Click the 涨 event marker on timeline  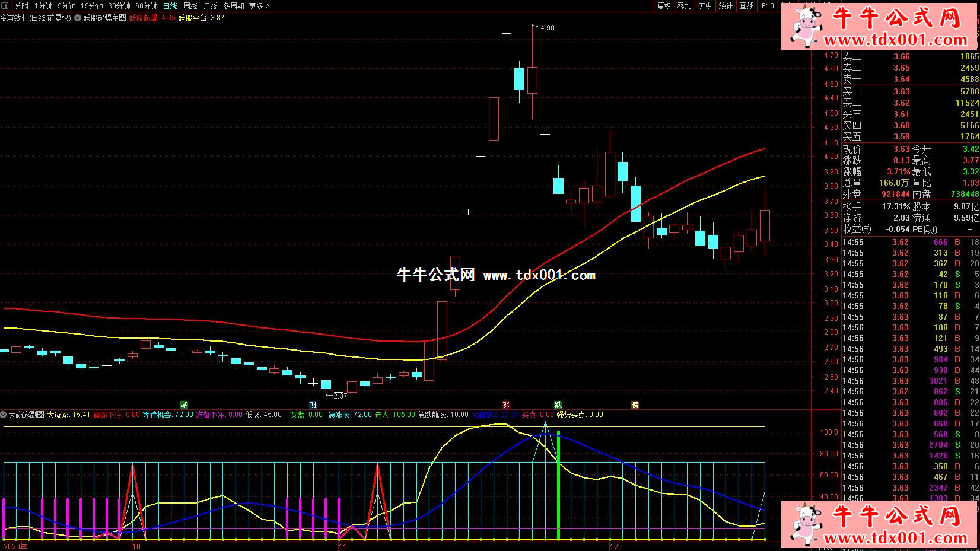click(506, 405)
